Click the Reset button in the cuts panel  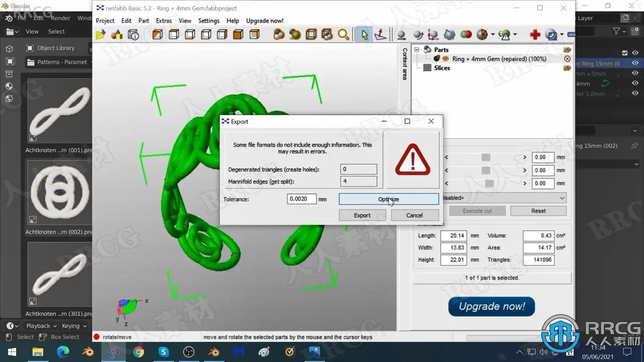point(538,211)
